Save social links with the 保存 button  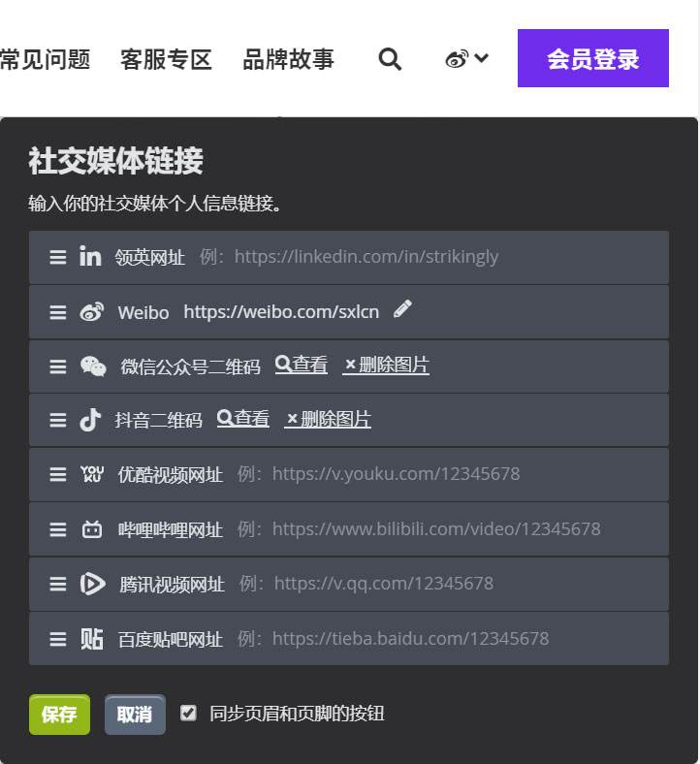pyautogui.click(x=59, y=715)
